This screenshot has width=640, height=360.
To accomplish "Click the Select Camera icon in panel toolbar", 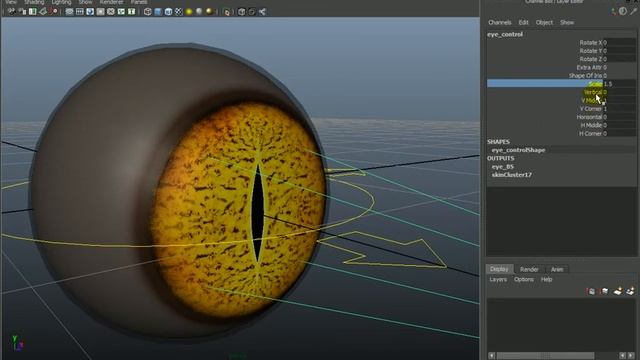I will point(11,12).
